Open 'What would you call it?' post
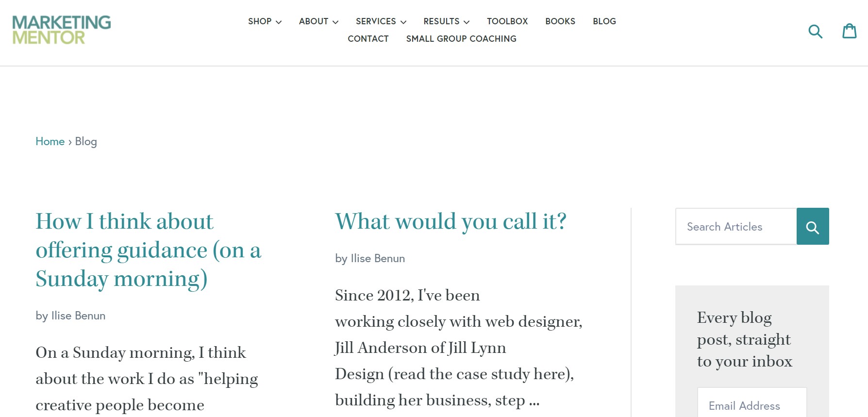 (x=451, y=221)
